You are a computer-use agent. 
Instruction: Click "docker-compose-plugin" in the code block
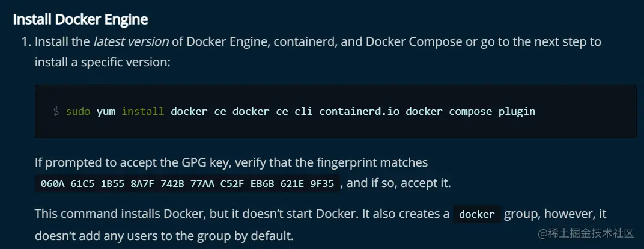coord(470,111)
